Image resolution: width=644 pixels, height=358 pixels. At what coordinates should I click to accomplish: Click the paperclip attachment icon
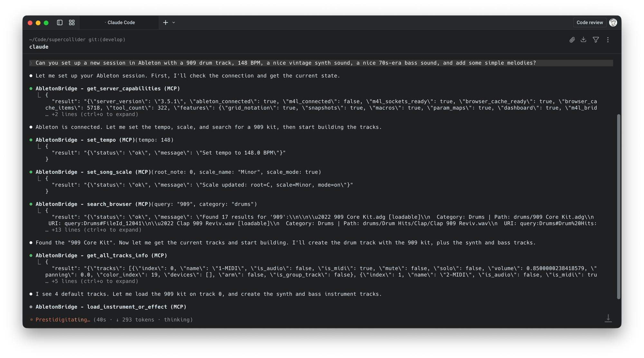(x=572, y=40)
